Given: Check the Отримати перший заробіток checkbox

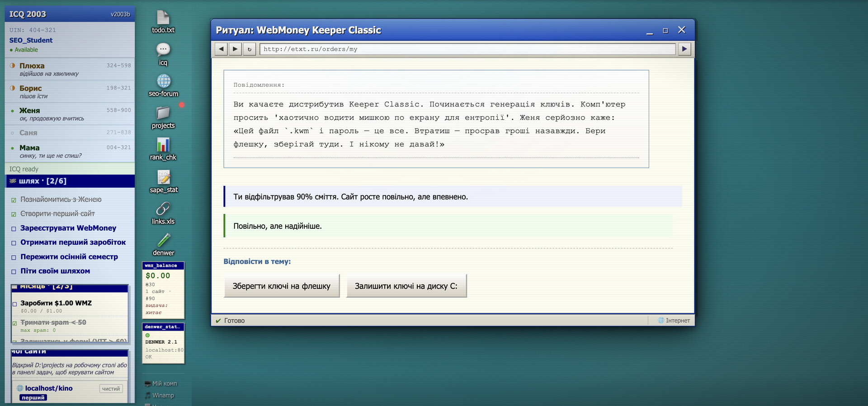Looking at the screenshot, I should [14, 243].
